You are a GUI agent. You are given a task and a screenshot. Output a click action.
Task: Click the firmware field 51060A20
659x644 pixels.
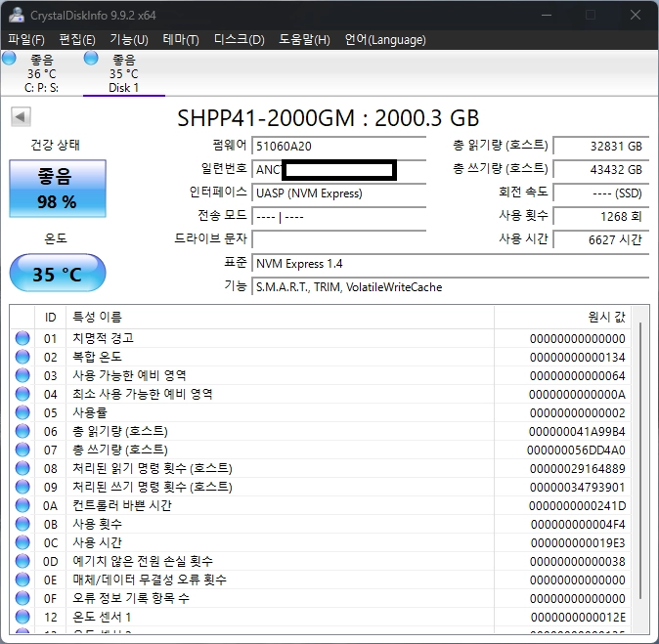coord(338,147)
